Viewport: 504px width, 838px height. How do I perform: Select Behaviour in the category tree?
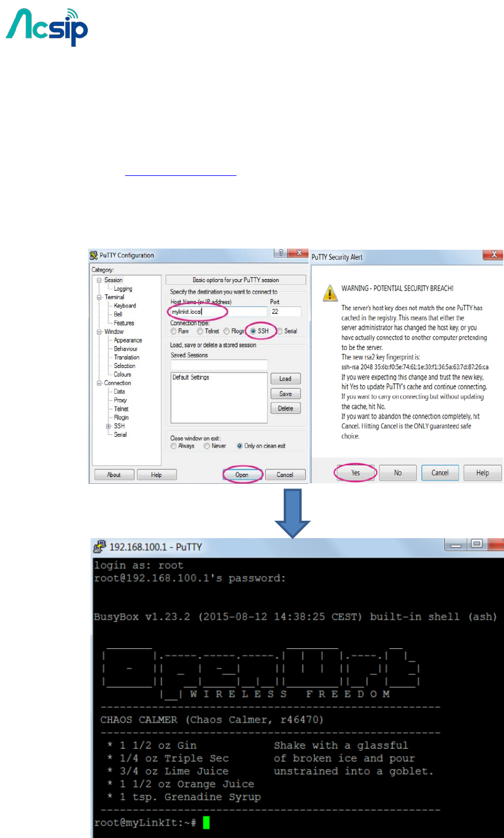125,349
